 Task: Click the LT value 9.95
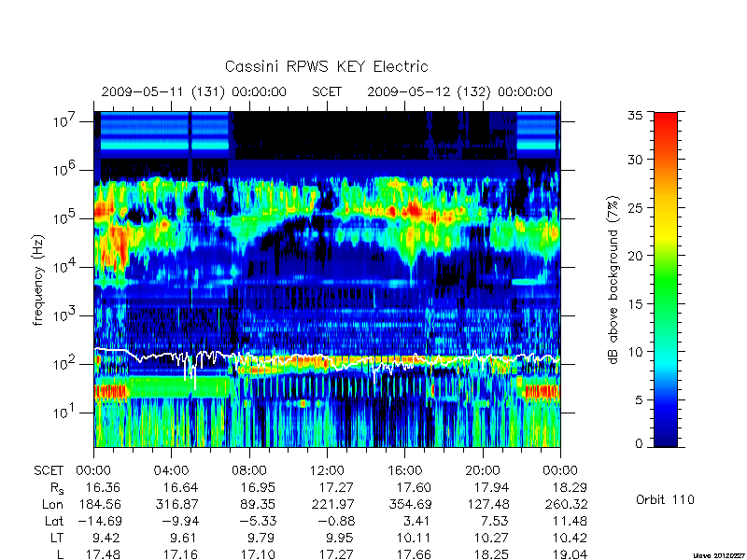(x=340, y=539)
